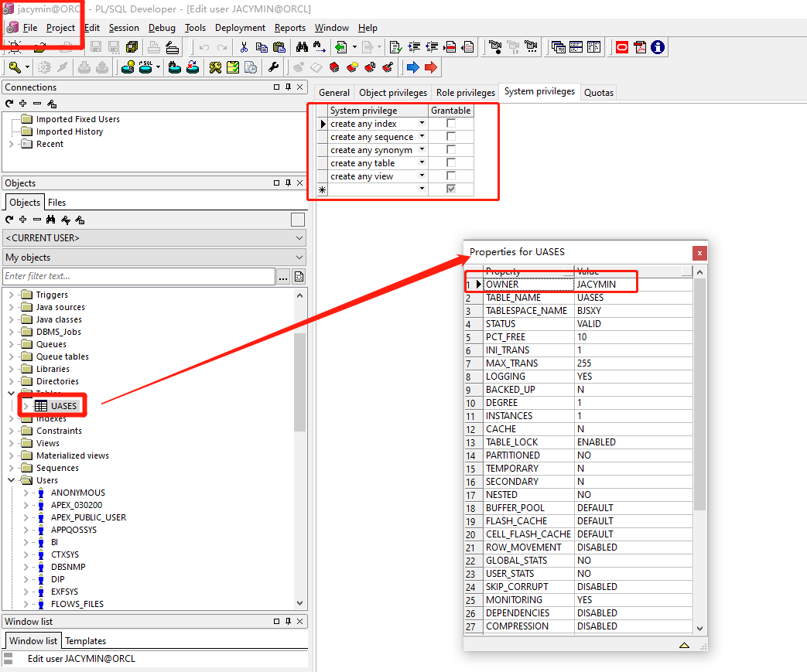Click the Print Setup icon
This screenshot has width=807, height=672.
point(173,47)
